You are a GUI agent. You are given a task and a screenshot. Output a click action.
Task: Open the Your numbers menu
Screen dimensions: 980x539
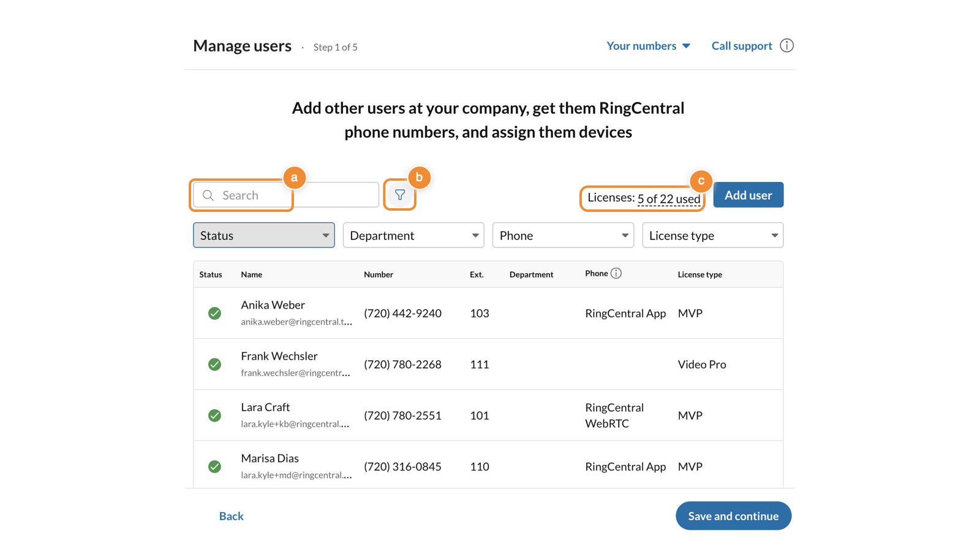tap(648, 46)
